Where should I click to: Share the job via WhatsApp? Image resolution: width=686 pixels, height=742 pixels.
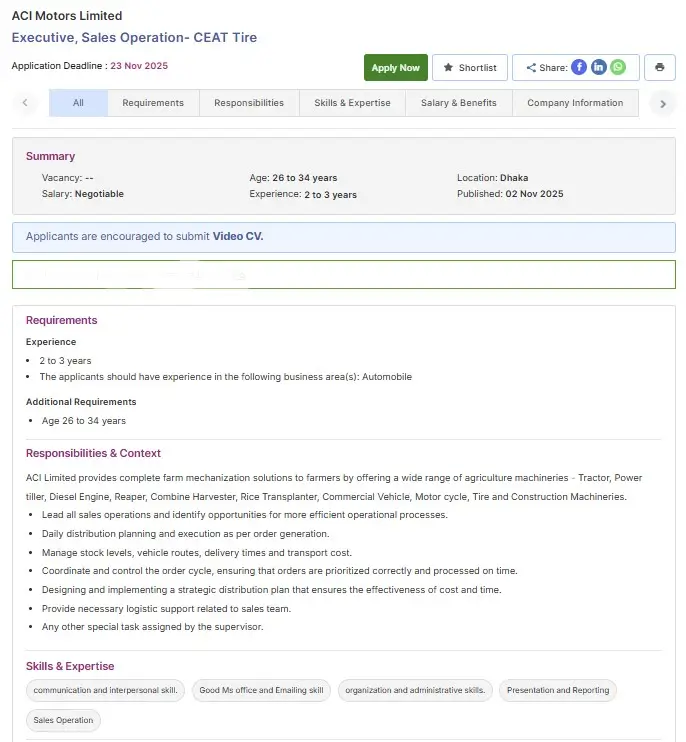[618, 67]
